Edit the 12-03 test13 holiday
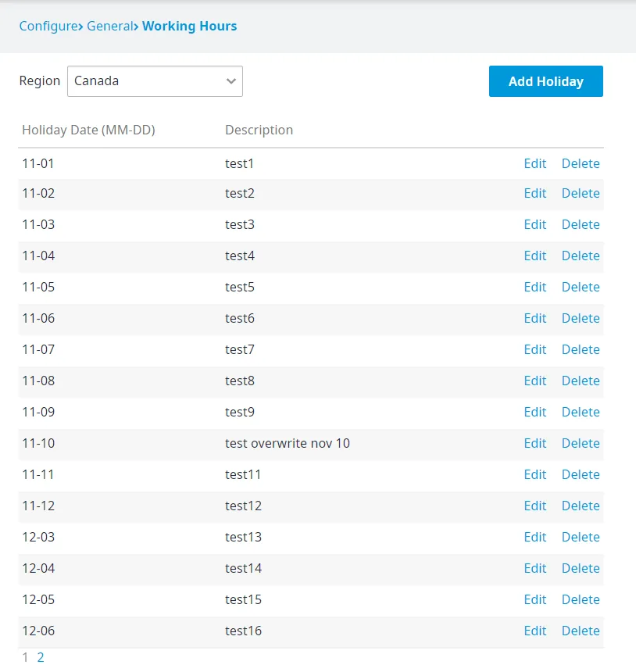Viewport: 636px width, 672px height. point(535,538)
